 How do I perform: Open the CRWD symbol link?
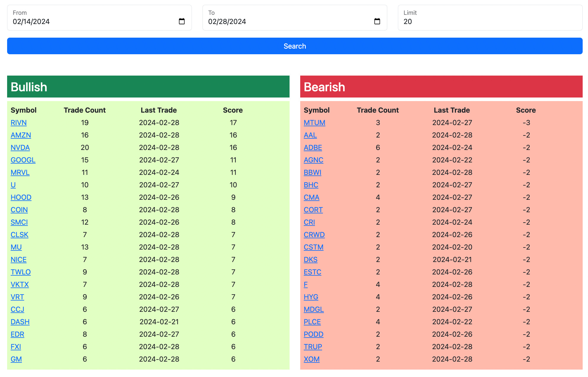point(314,235)
